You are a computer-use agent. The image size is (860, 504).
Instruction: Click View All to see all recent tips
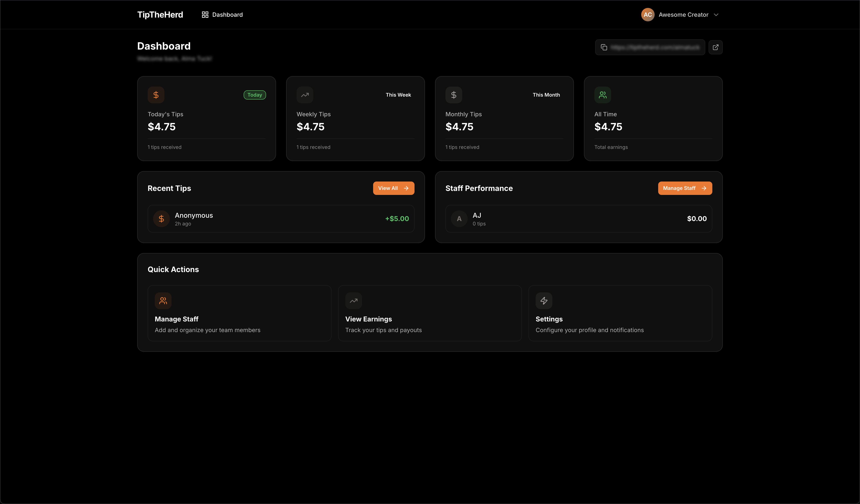click(393, 188)
